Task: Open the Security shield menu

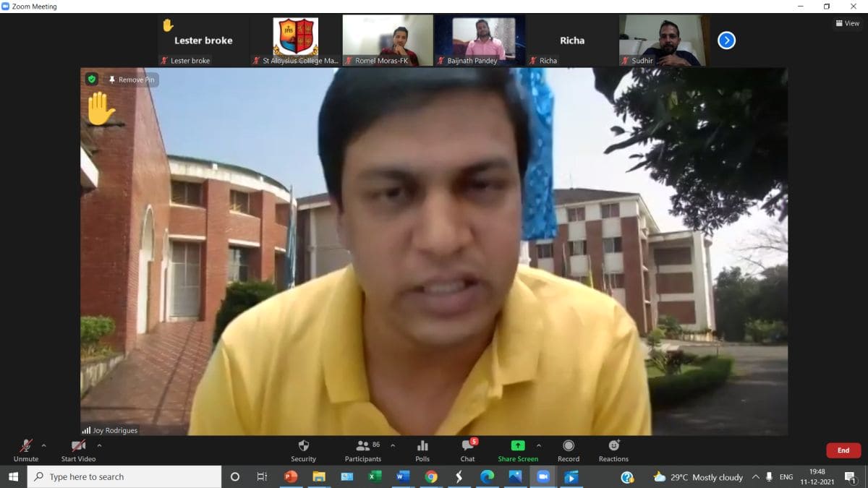Action: coord(304,450)
